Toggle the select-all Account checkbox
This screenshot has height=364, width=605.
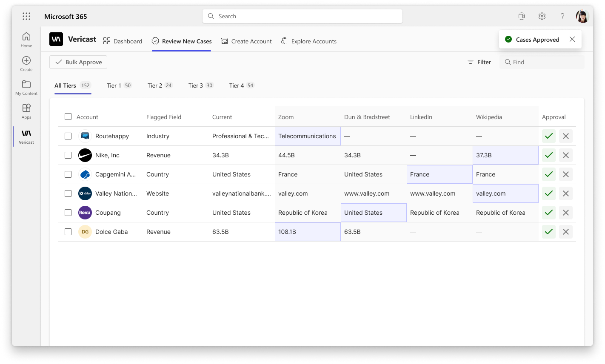(68, 117)
